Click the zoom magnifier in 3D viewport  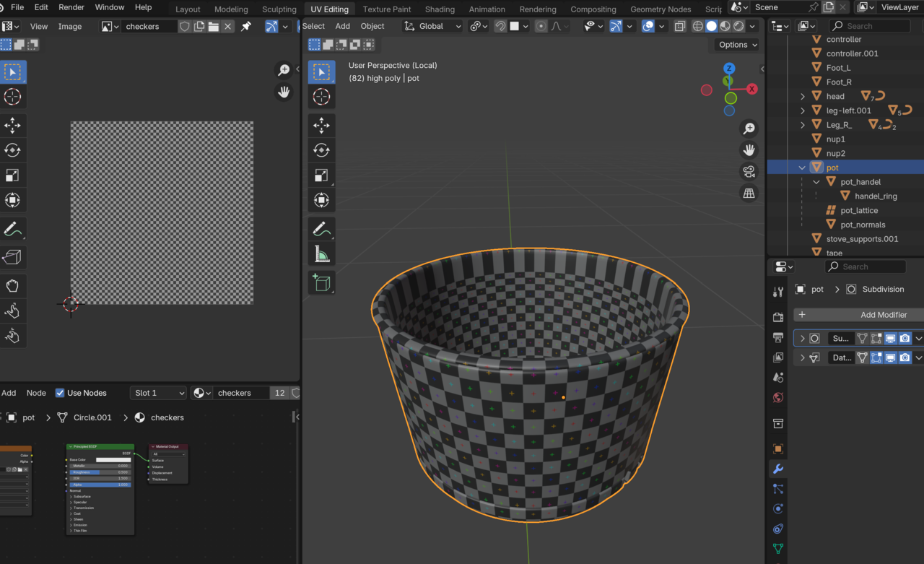click(x=749, y=129)
